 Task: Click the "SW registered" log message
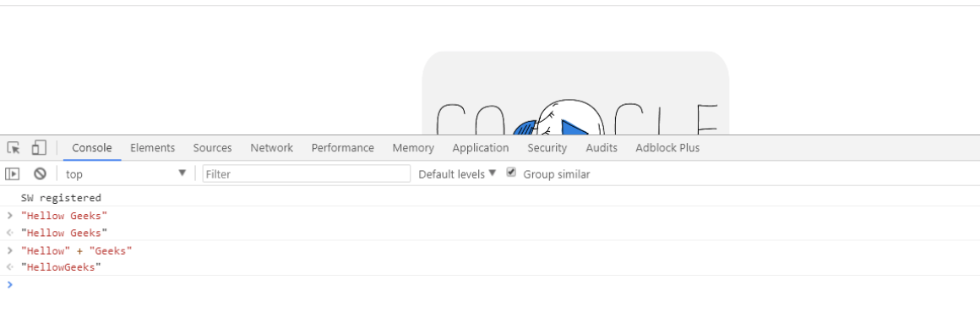(x=61, y=198)
